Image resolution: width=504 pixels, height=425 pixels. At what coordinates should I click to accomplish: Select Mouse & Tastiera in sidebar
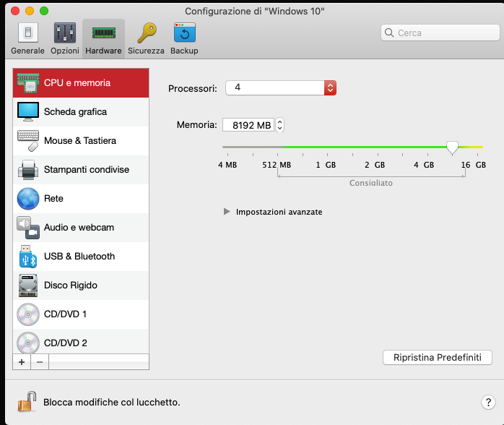(81, 141)
